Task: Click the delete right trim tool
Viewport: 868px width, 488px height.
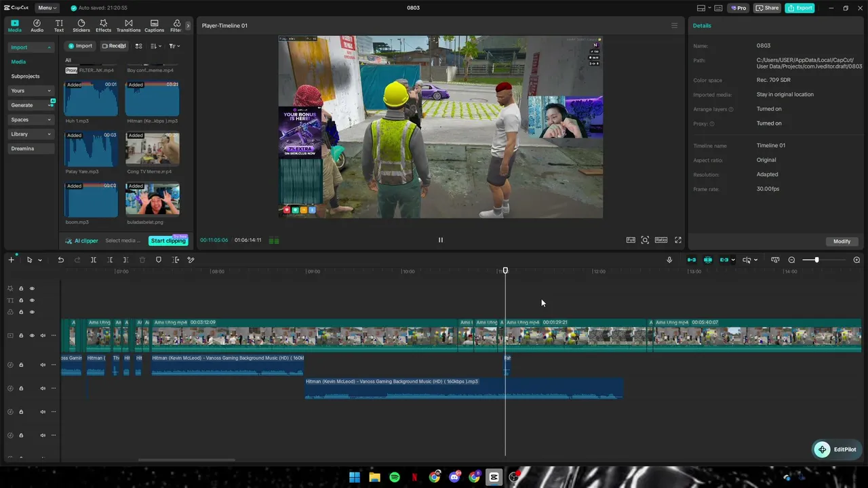Action: click(x=126, y=260)
